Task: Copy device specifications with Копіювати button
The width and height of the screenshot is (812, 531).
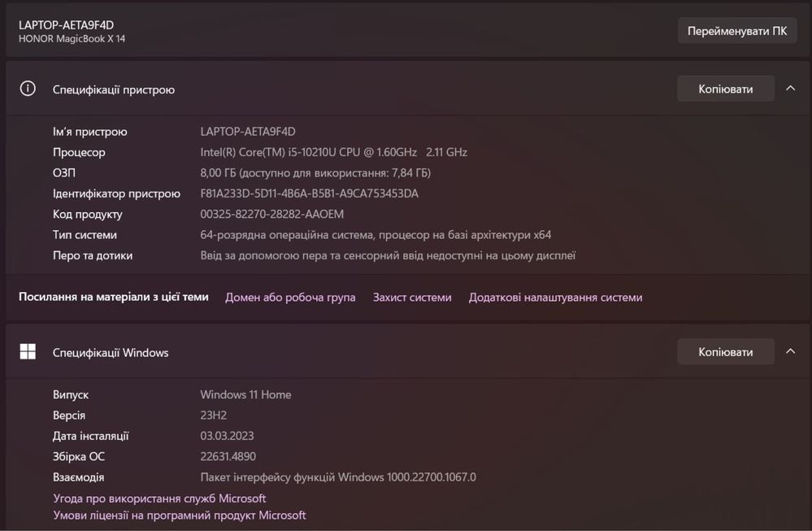Action: pyautogui.click(x=726, y=89)
